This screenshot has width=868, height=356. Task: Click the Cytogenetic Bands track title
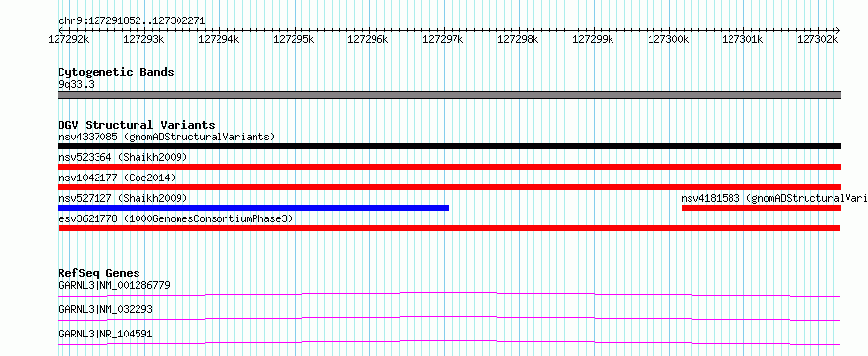116,72
